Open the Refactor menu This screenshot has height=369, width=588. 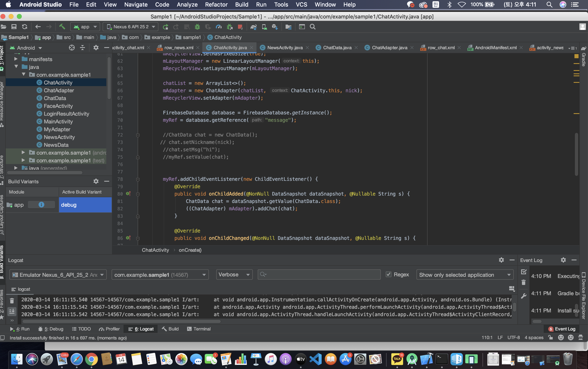pos(216,4)
